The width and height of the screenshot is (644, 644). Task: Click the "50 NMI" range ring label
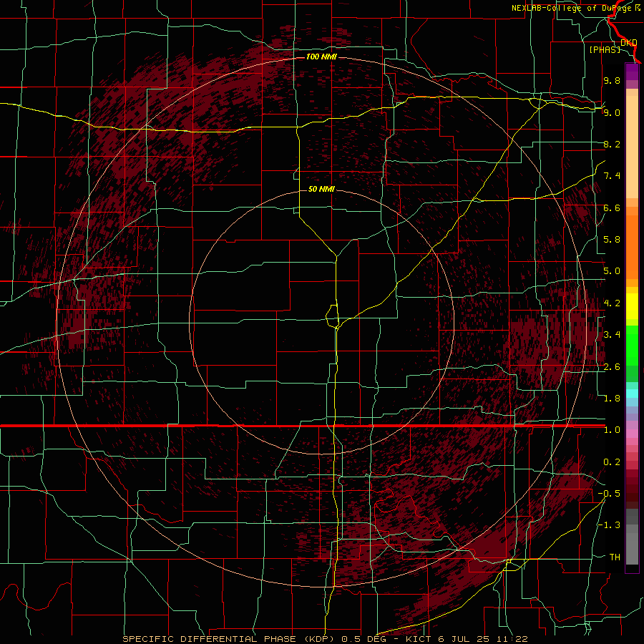pyautogui.click(x=321, y=189)
